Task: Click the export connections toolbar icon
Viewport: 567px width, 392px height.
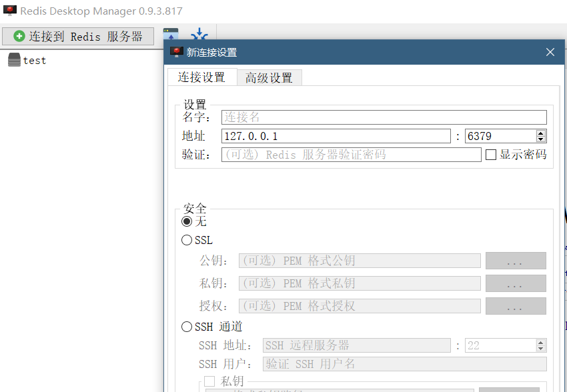Action: click(171, 34)
